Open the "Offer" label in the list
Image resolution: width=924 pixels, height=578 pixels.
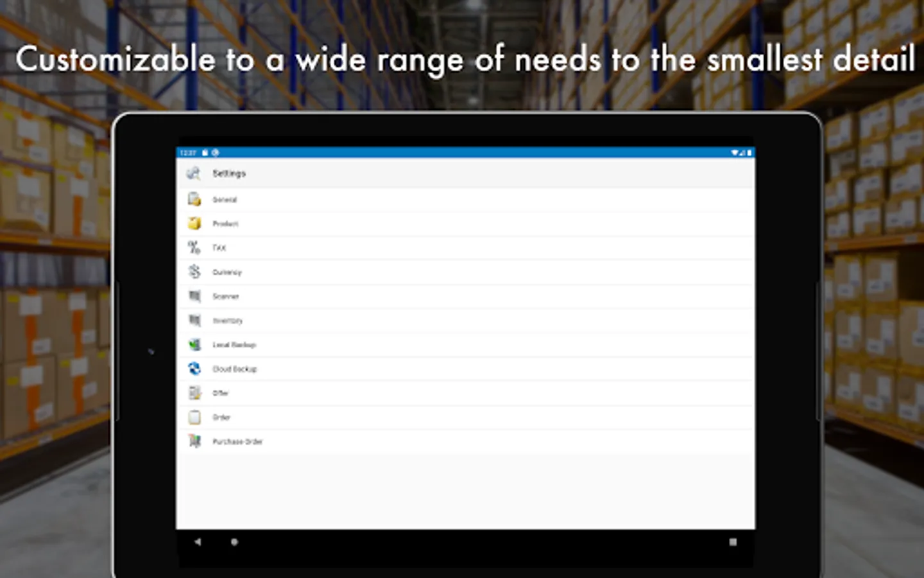coord(221,393)
